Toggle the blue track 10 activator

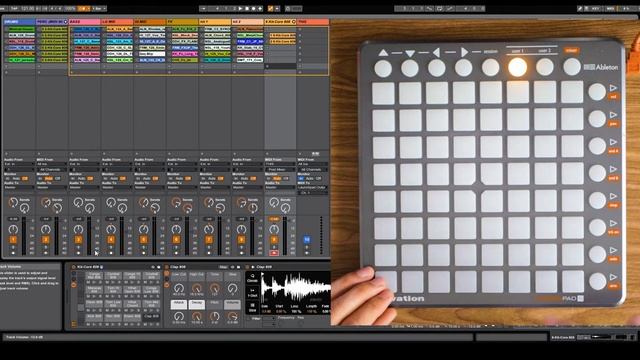pyautogui.click(x=307, y=240)
